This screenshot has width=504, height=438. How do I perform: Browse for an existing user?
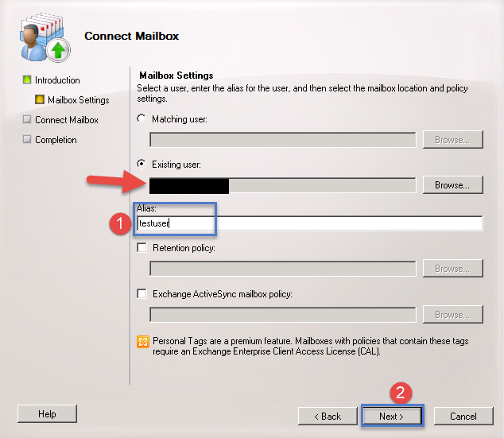point(452,185)
